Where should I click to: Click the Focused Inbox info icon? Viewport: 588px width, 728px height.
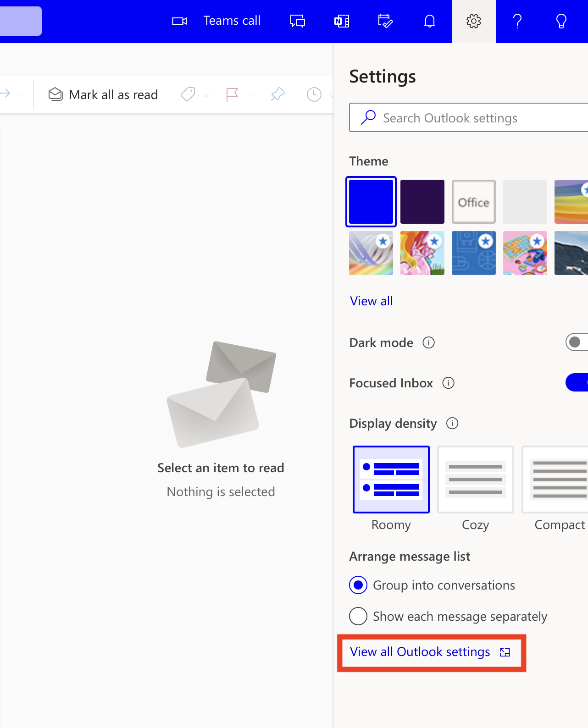[448, 383]
